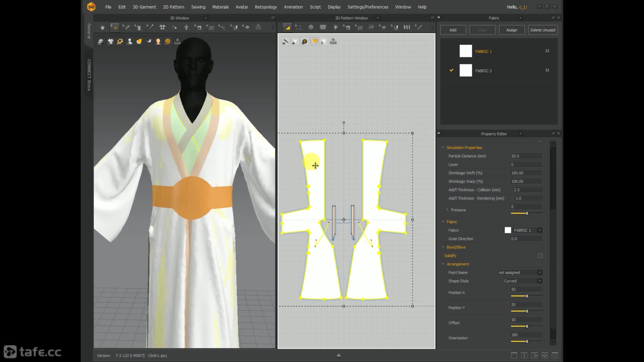Select the Internal Circle tool in 2D toolbar

pyautogui.click(x=323, y=27)
